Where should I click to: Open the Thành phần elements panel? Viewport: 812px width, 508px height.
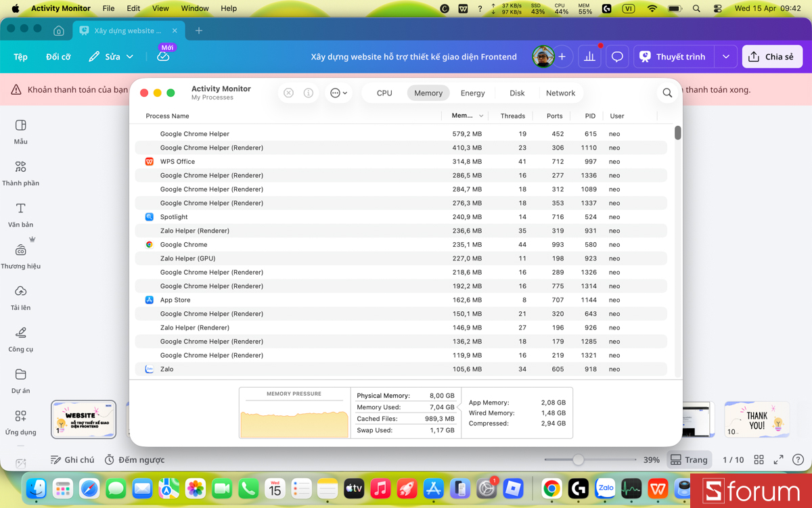(x=20, y=172)
